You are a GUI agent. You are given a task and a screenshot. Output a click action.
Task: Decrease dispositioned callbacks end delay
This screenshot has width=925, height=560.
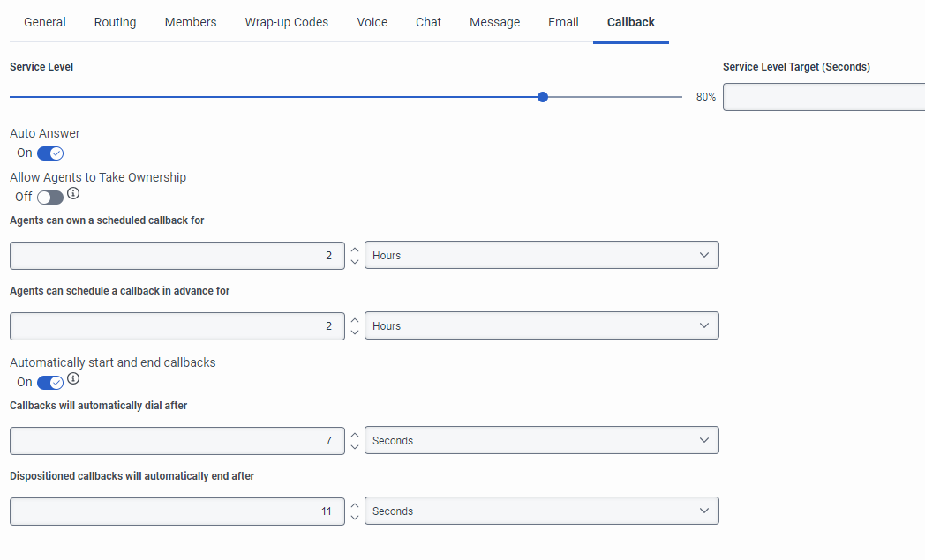coord(355,518)
